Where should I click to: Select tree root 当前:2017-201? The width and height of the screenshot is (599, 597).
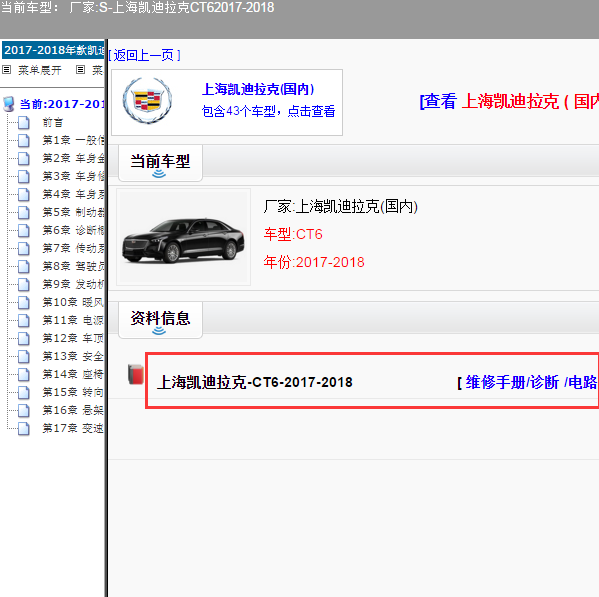(x=62, y=104)
